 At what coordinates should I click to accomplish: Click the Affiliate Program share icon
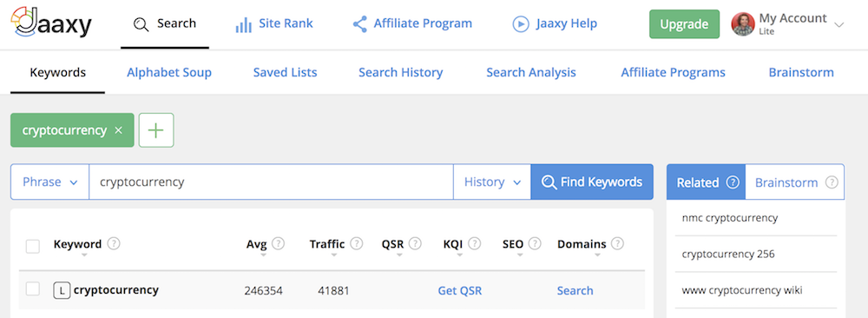click(x=360, y=23)
